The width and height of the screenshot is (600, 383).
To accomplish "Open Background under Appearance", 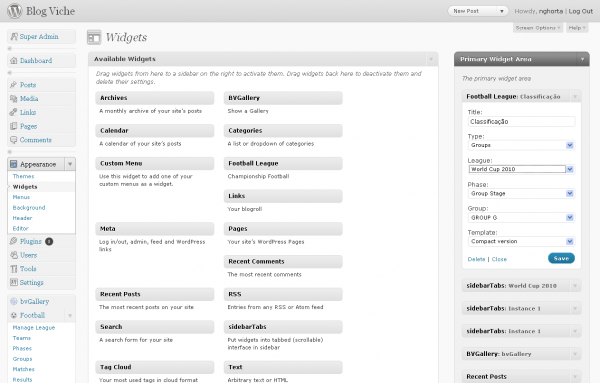I will point(29,207).
